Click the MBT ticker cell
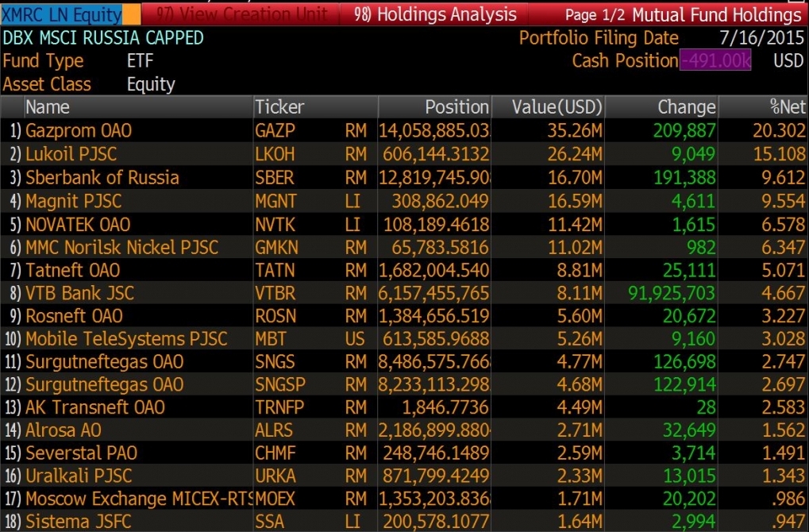 [271, 338]
